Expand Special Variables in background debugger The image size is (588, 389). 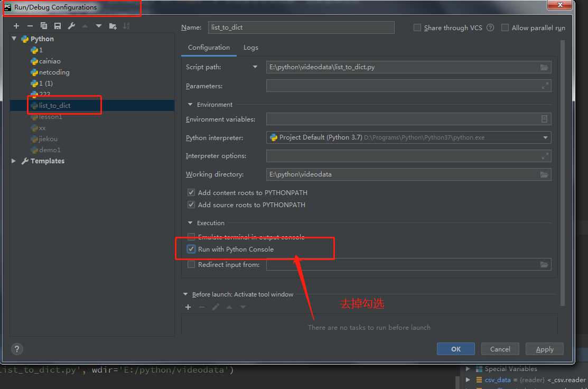468,369
